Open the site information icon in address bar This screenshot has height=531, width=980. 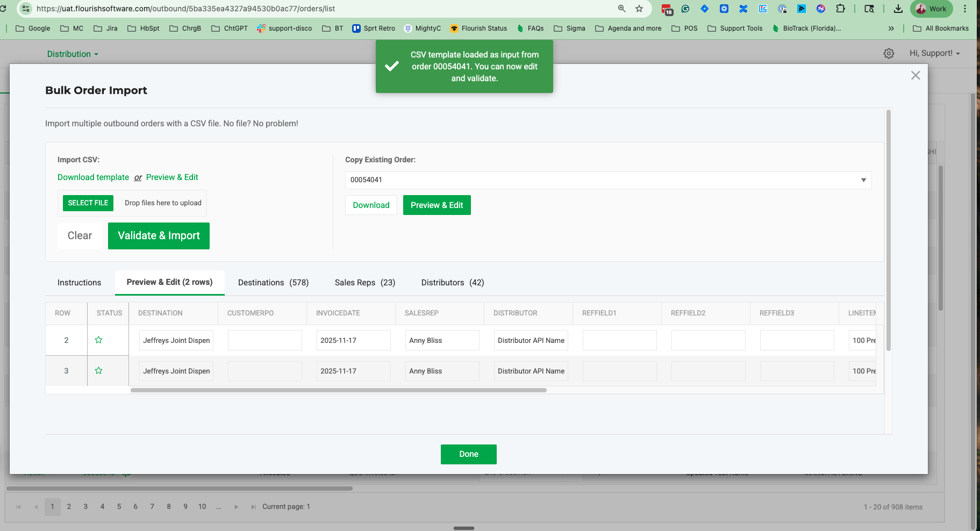(26, 9)
